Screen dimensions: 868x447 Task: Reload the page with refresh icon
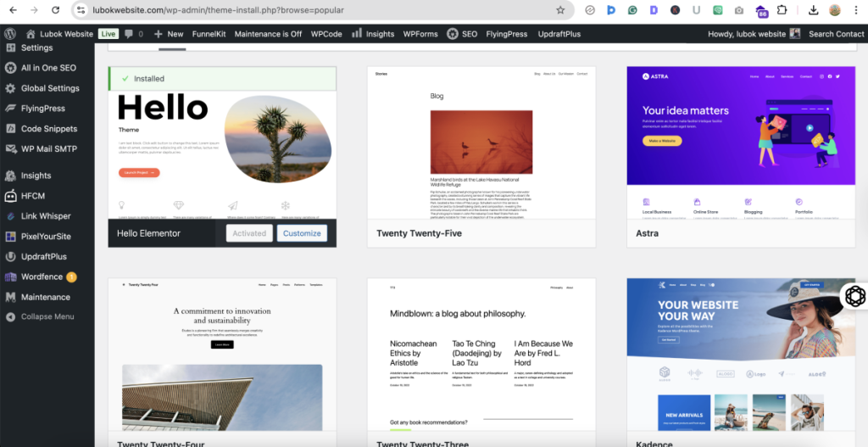[x=55, y=10]
